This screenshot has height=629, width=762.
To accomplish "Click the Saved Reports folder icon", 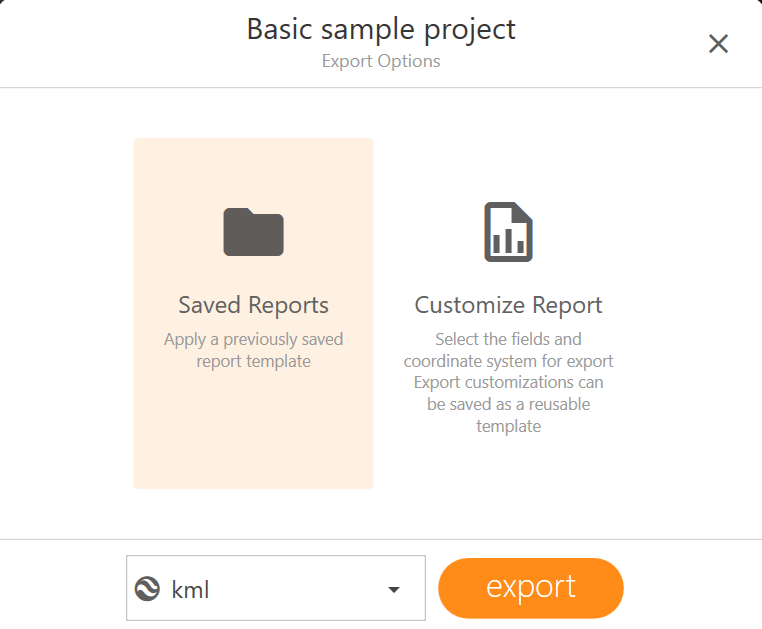I will point(253,232).
